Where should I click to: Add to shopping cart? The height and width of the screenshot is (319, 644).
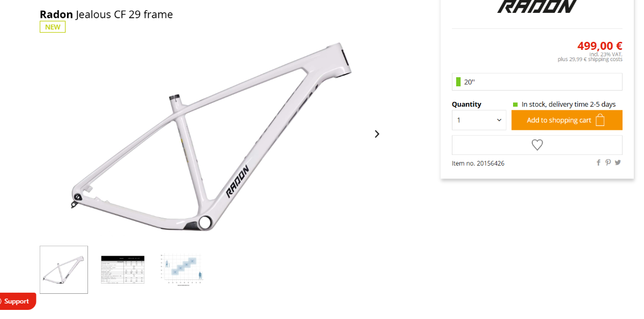point(567,120)
